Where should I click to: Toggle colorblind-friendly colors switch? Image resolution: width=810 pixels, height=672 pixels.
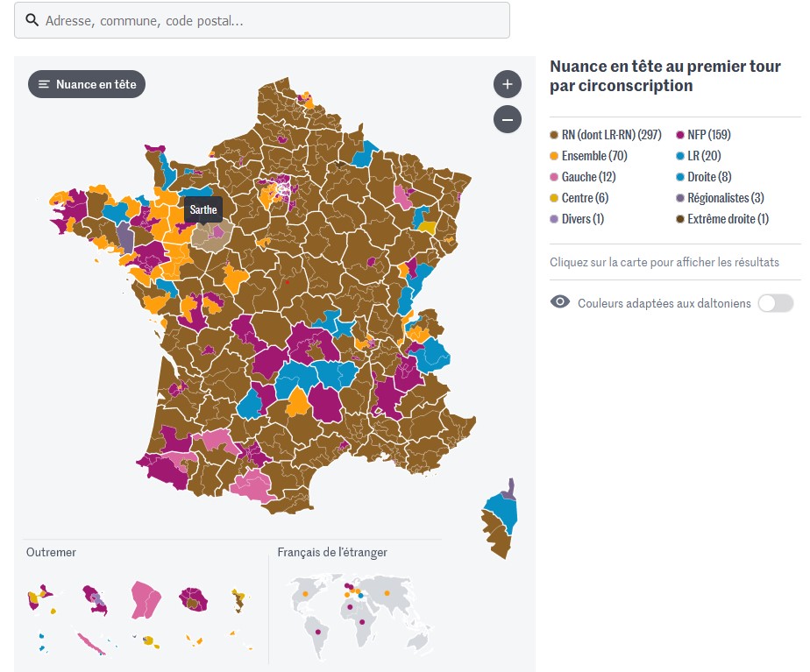click(775, 303)
